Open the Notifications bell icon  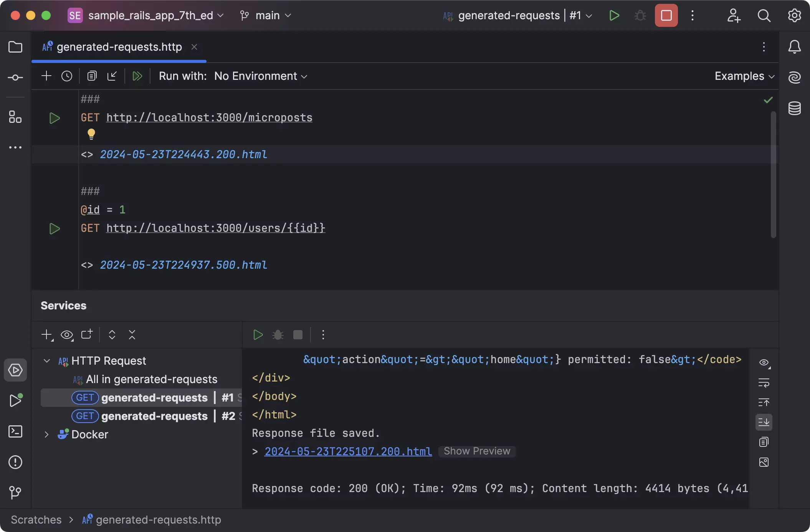pos(794,47)
